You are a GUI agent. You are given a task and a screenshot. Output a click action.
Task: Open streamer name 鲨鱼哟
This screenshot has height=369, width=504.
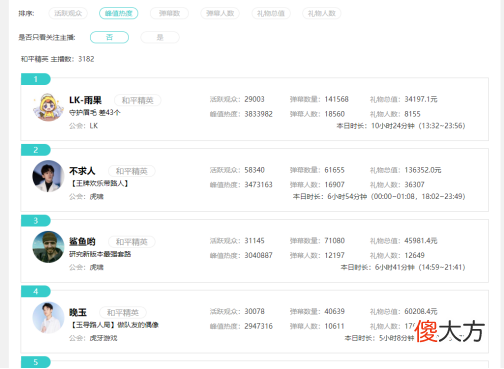[82, 242]
